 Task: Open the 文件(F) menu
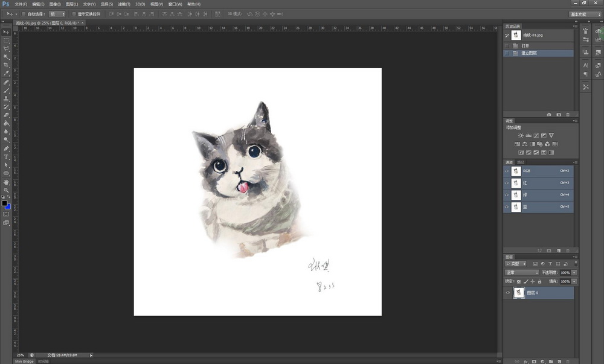click(21, 4)
